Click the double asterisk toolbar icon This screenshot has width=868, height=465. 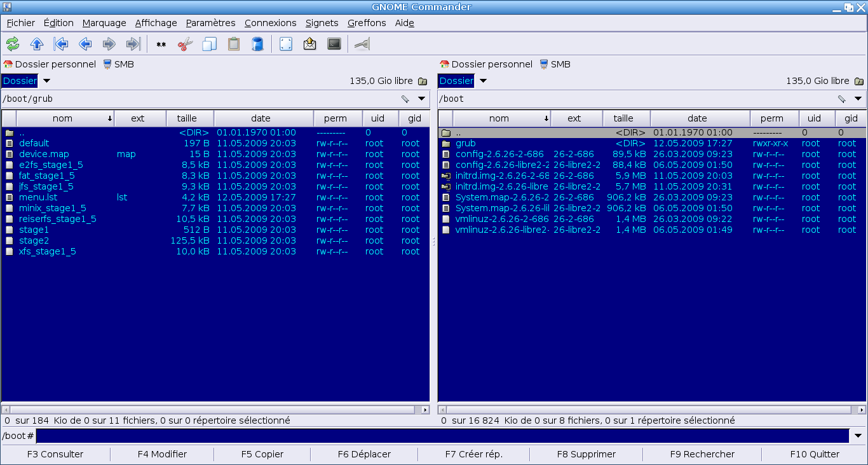pos(161,44)
